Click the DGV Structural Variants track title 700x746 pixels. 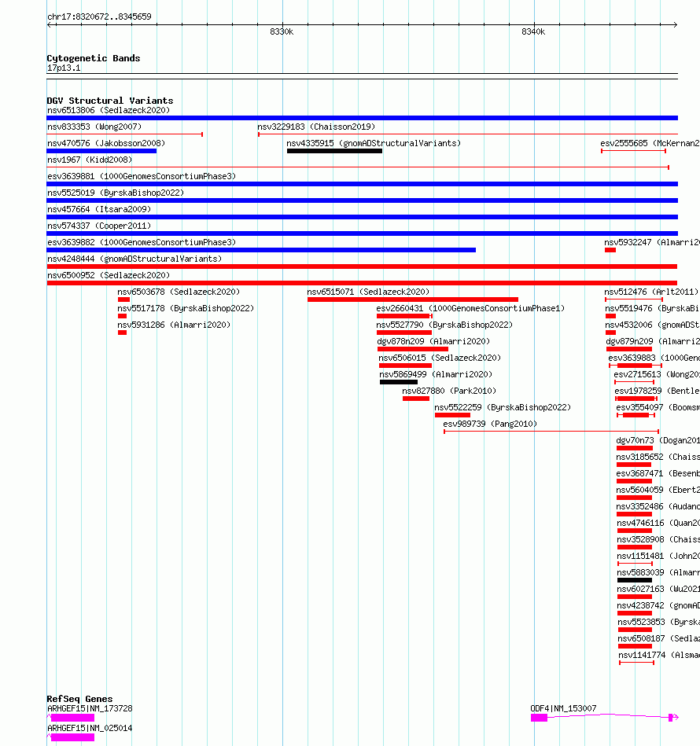click(110, 101)
